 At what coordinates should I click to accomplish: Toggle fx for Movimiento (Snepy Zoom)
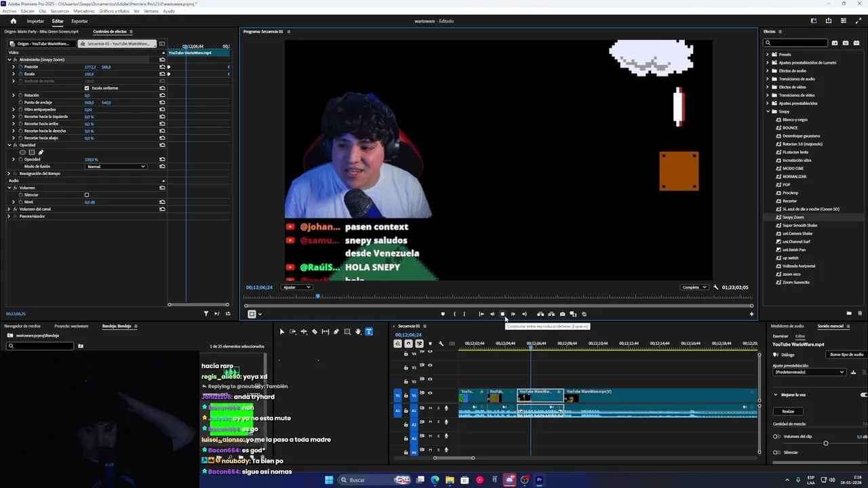(14, 60)
